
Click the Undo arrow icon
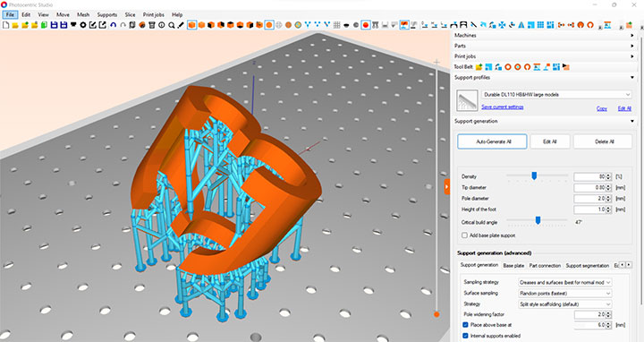tap(113, 25)
